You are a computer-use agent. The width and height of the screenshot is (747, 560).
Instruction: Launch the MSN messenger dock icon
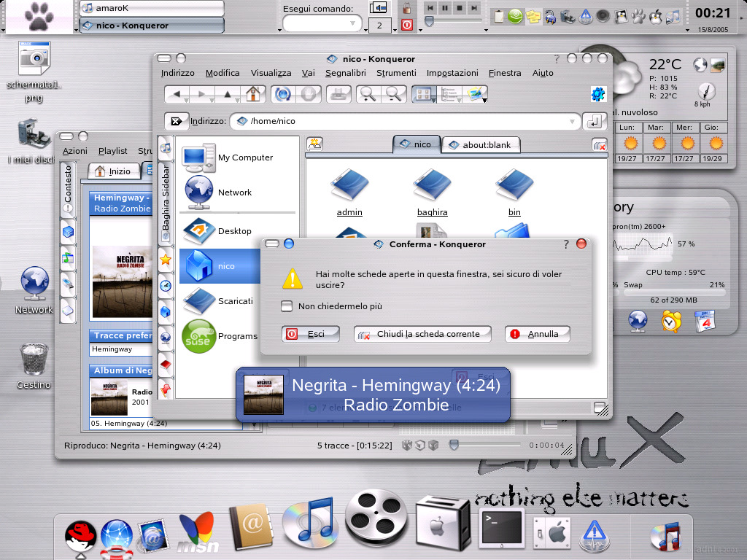(198, 532)
